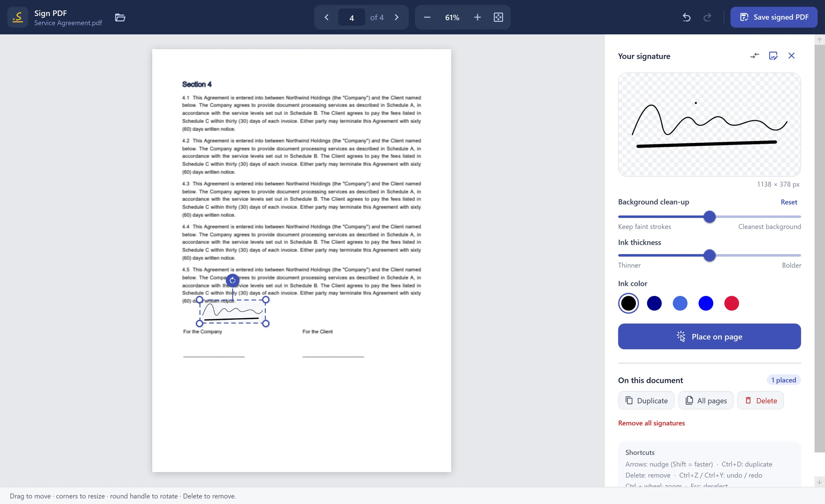The height and width of the screenshot is (504, 825).
Task: Reset the background clean-up setting
Action: (x=789, y=202)
